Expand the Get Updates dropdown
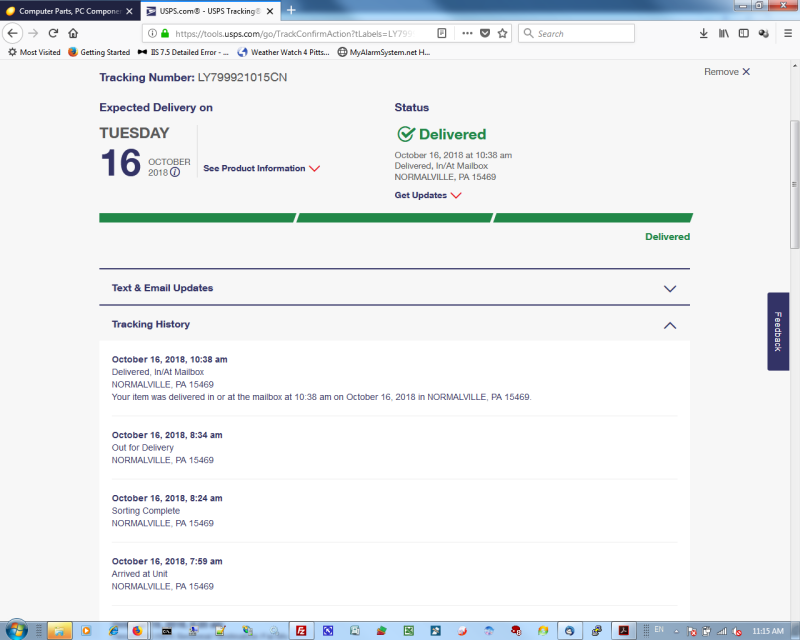Viewport: 800px width, 640px height. (x=428, y=195)
